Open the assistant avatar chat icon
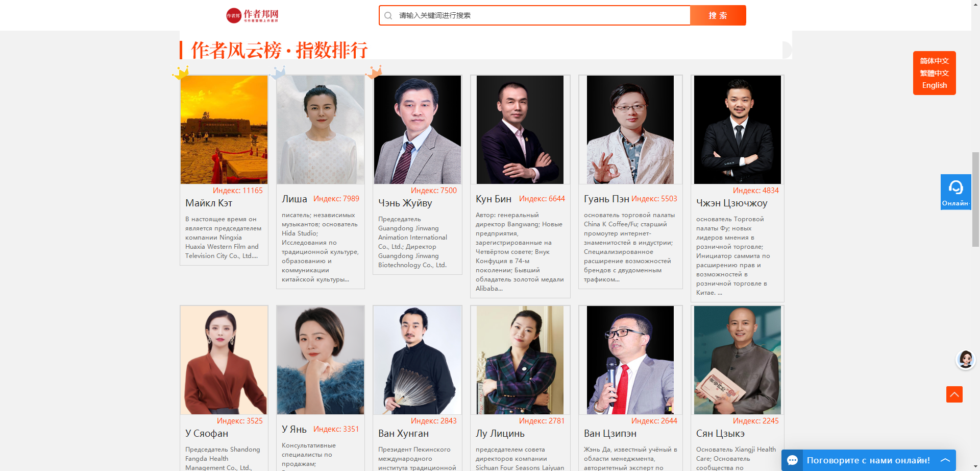The width and height of the screenshot is (980, 471). click(965, 359)
